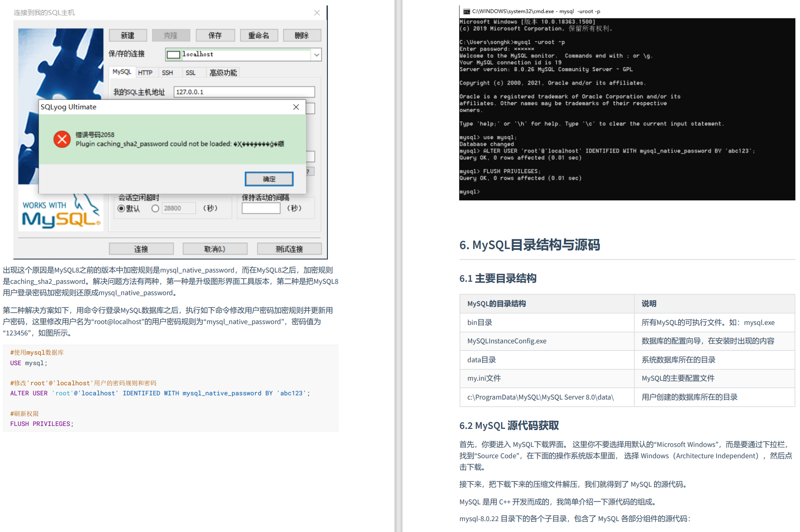Click 新建 to create a new connection
The height and width of the screenshot is (532, 800).
pyautogui.click(x=128, y=35)
